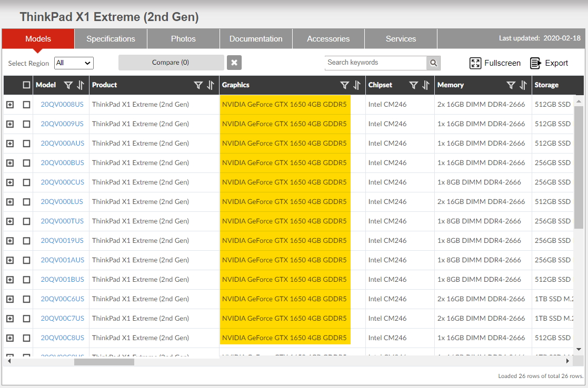Sort the Model column

80,85
